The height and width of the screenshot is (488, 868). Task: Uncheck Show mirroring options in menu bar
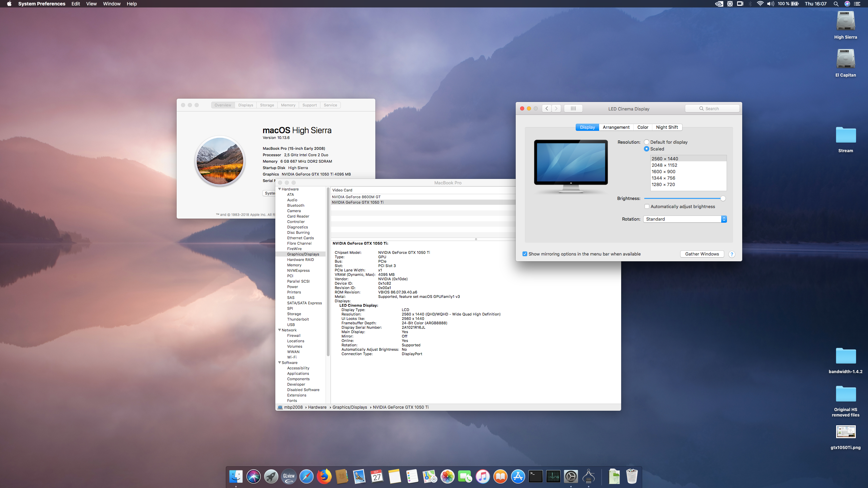click(x=525, y=254)
